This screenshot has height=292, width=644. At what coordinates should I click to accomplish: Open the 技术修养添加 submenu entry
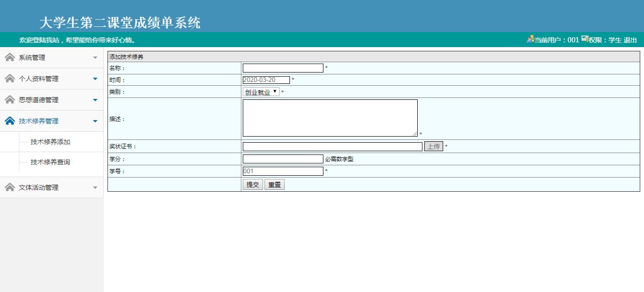[x=50, y=142]
